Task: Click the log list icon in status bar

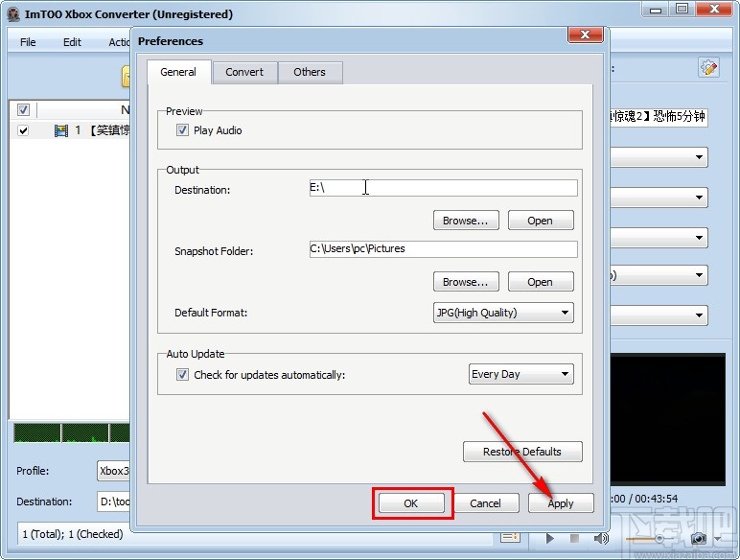Action: tap(510, 537)
